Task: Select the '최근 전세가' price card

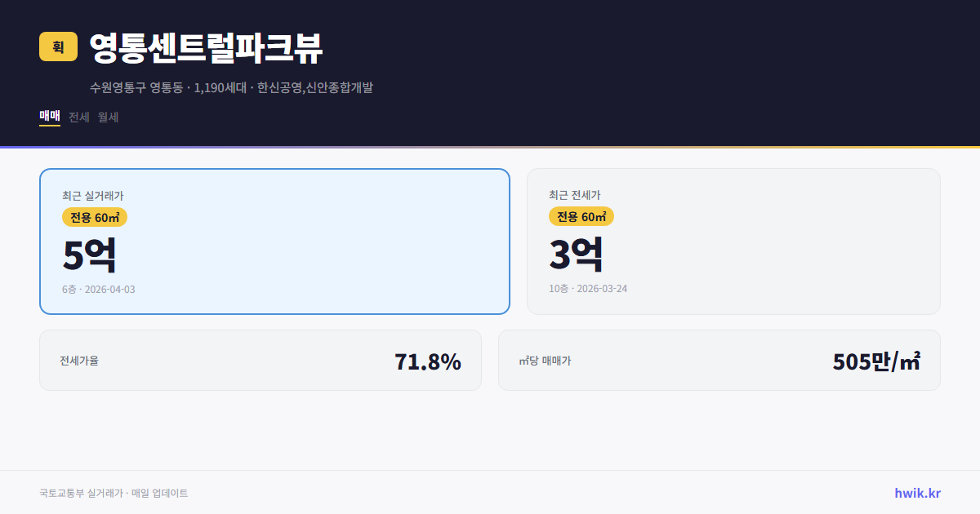Action: click(733, 241)
